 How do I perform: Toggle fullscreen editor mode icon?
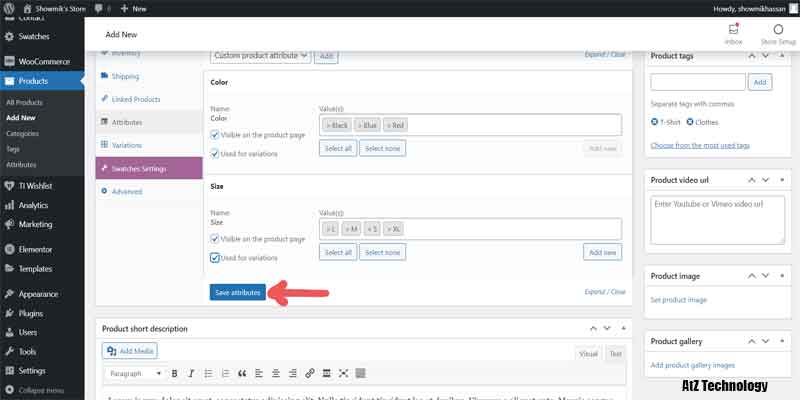344,373
